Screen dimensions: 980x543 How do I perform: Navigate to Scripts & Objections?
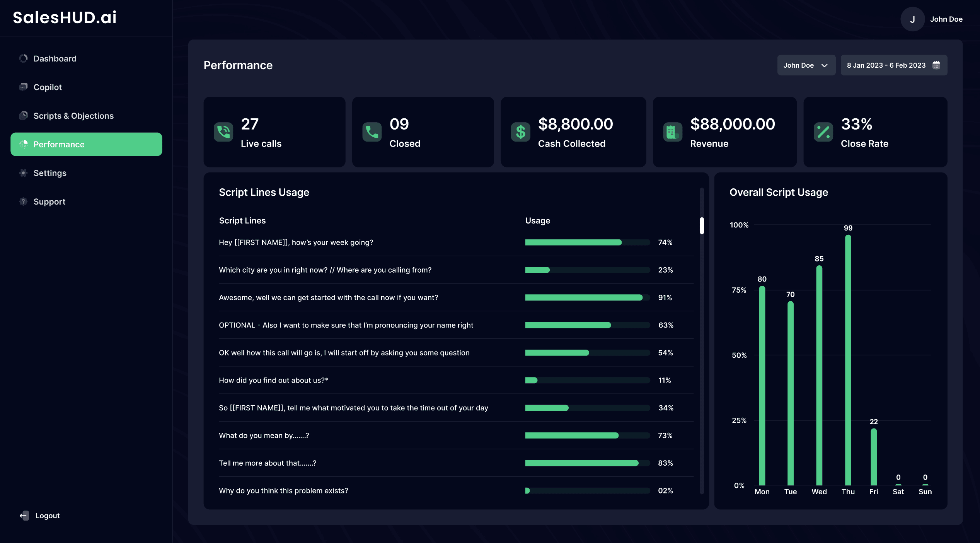pos(73,116)
